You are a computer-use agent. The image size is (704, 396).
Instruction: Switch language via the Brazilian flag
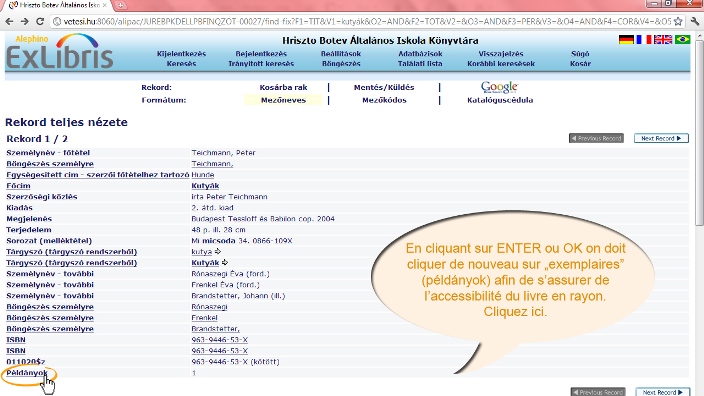(x=682, y=40)
